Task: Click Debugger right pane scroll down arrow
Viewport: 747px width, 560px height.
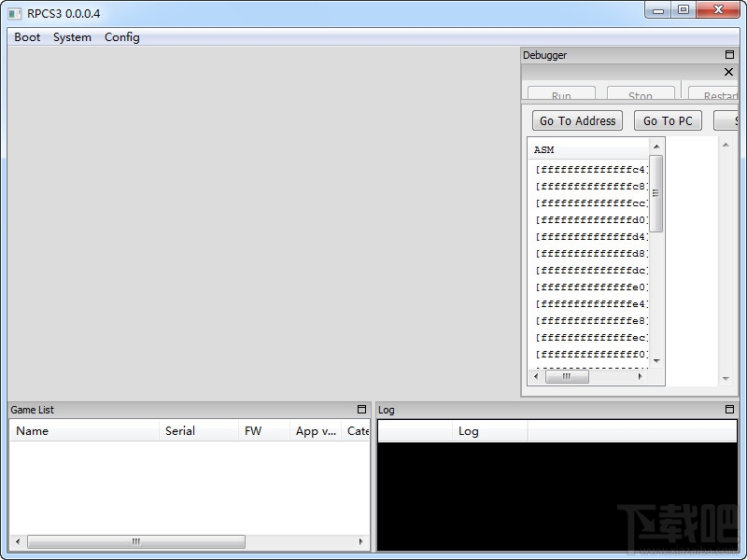Action: 726,379
